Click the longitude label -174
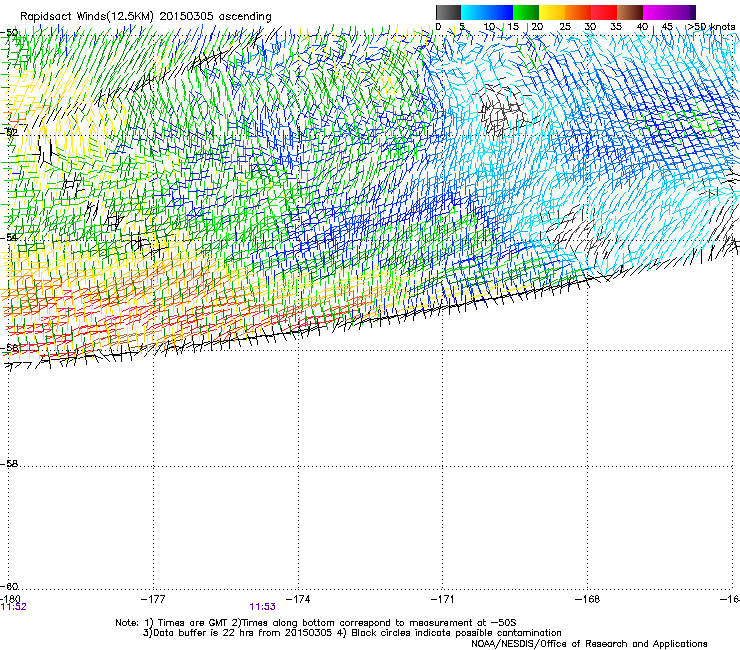 tap(298, 599)
